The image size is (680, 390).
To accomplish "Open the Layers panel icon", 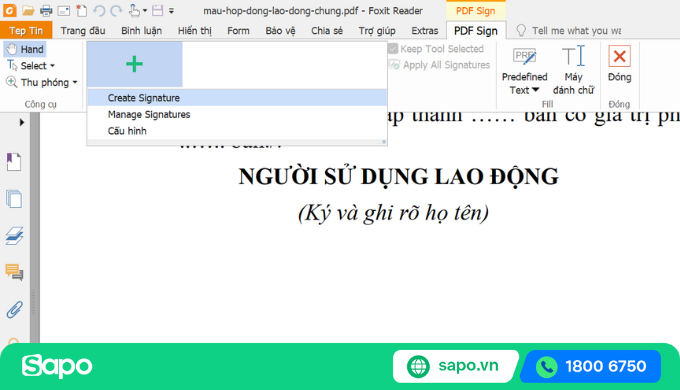I will click(x=14, y=236).
